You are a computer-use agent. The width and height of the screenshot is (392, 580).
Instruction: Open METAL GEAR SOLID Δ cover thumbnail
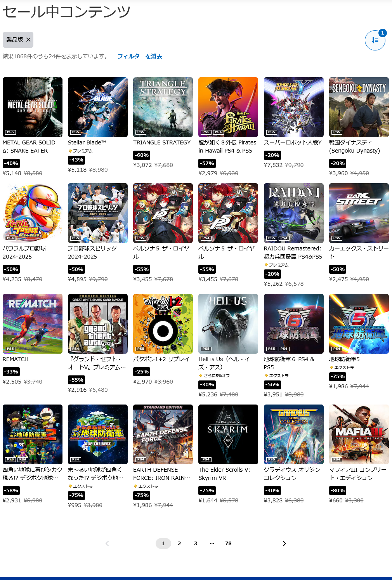pos(33,107)
